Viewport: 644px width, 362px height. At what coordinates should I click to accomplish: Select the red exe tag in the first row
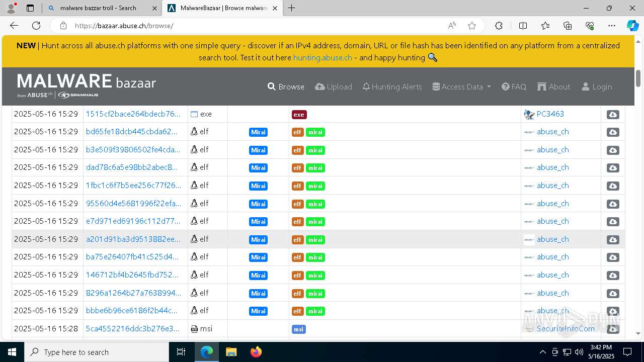pos(299,115)
